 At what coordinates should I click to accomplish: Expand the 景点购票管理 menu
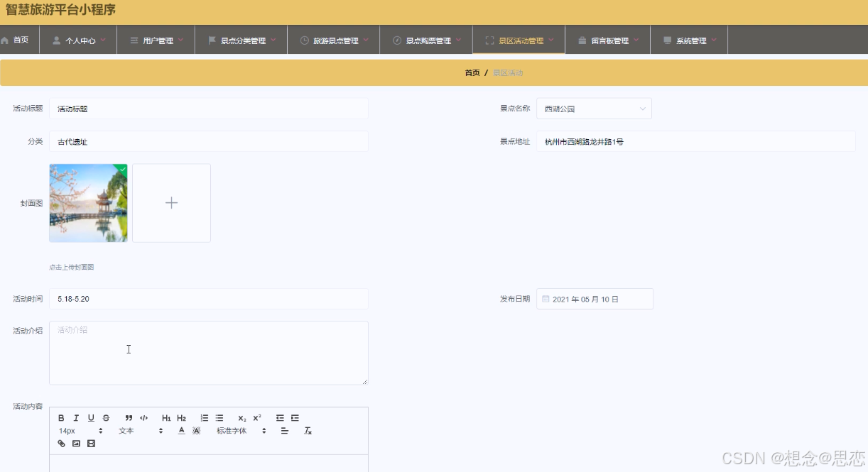(426, 40)
